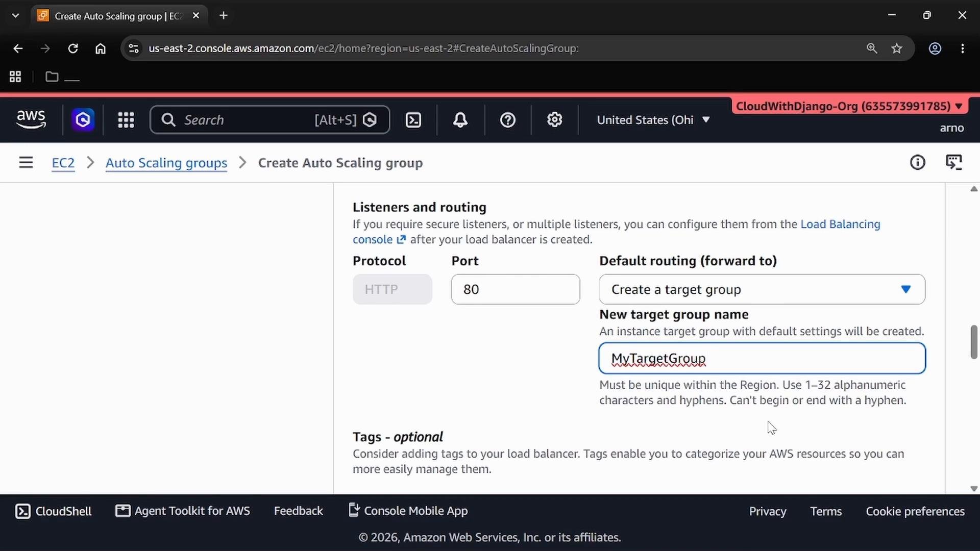980x551 pixels.
Task: Open the browser apps grid shortcut
Action: click(15, 77)
